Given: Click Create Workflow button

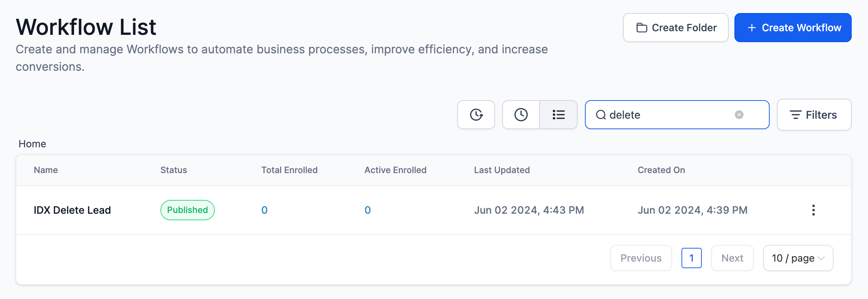Looking at the screenshot, I should pos(793,28).
